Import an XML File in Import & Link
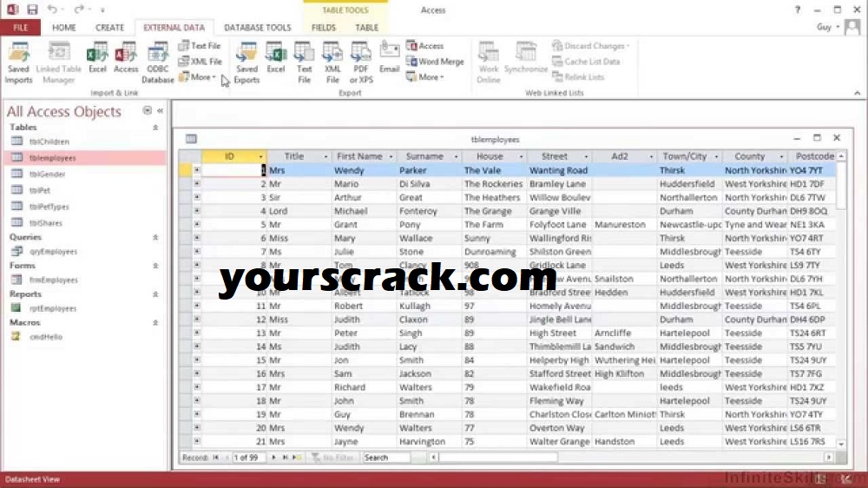The width and height of the screenshot is (868, 488). [x=200, y=62]
